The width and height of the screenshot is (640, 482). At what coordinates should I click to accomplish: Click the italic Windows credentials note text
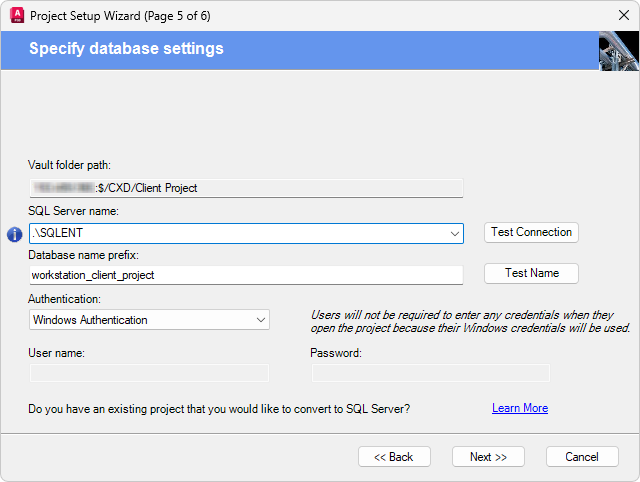(470, 320)
